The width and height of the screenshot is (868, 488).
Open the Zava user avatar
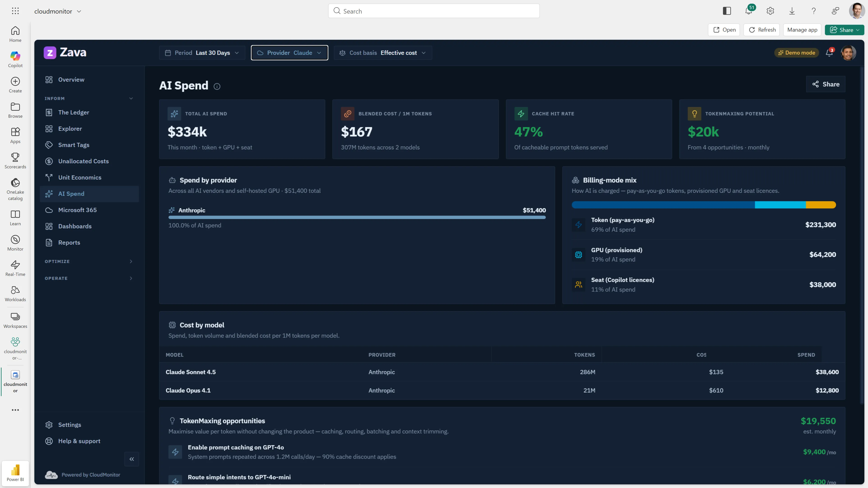tap(848, 53)
